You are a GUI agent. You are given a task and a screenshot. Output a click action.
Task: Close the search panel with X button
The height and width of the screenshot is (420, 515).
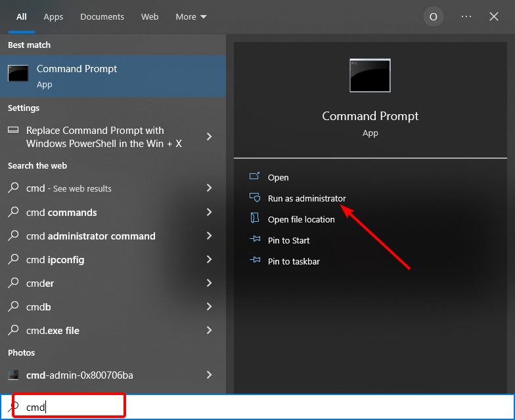point(494,17)
